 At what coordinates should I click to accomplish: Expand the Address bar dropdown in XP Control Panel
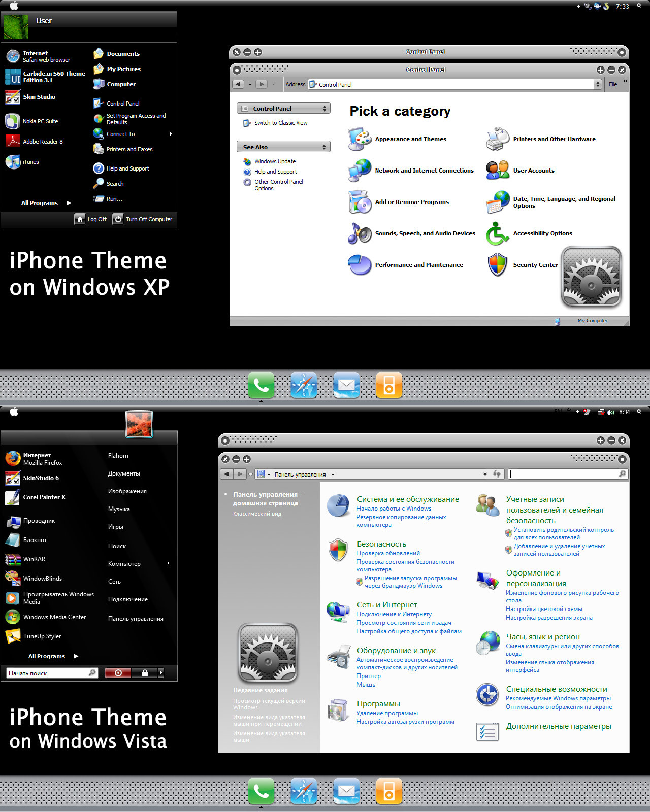tap(598, 84)
